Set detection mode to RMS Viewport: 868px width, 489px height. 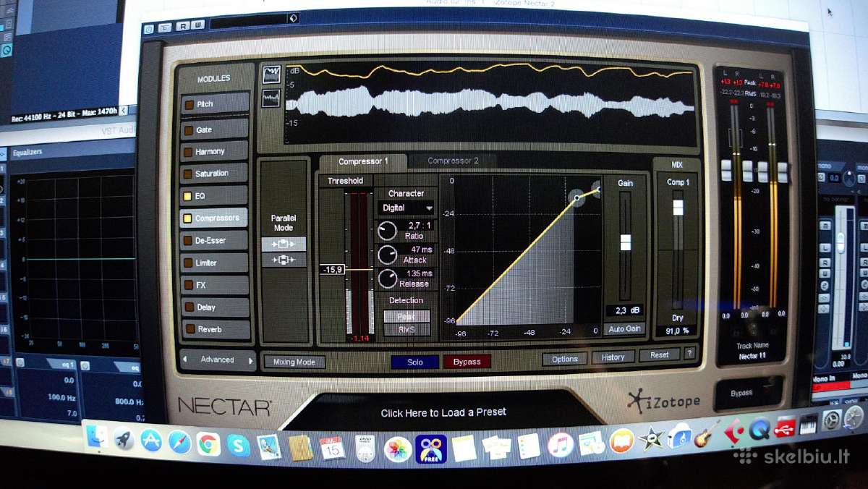407,330
